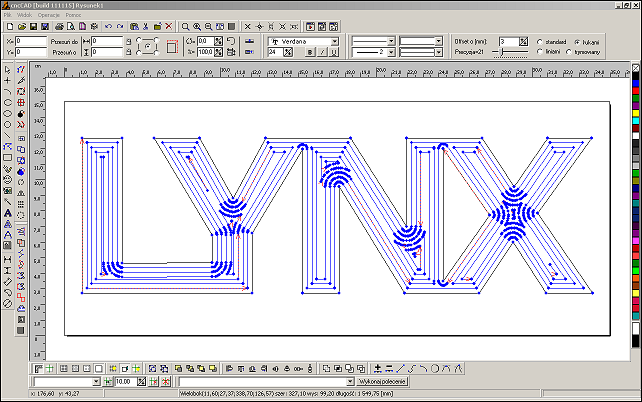
Task: Pick the blue color swatch in palette
Action: tap(635, 83)
